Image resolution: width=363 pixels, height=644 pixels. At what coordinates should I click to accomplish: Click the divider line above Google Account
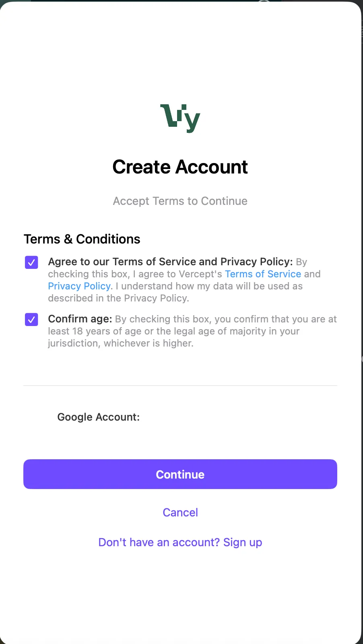point(180,386)
